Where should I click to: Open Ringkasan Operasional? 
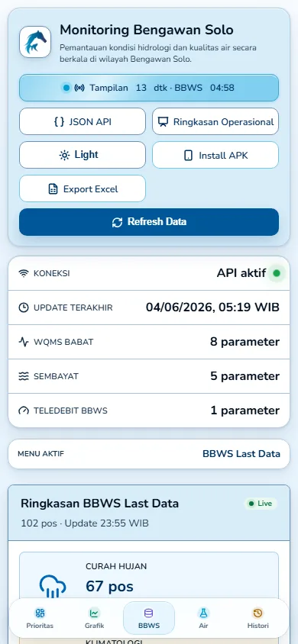click(x=215, y=121)
